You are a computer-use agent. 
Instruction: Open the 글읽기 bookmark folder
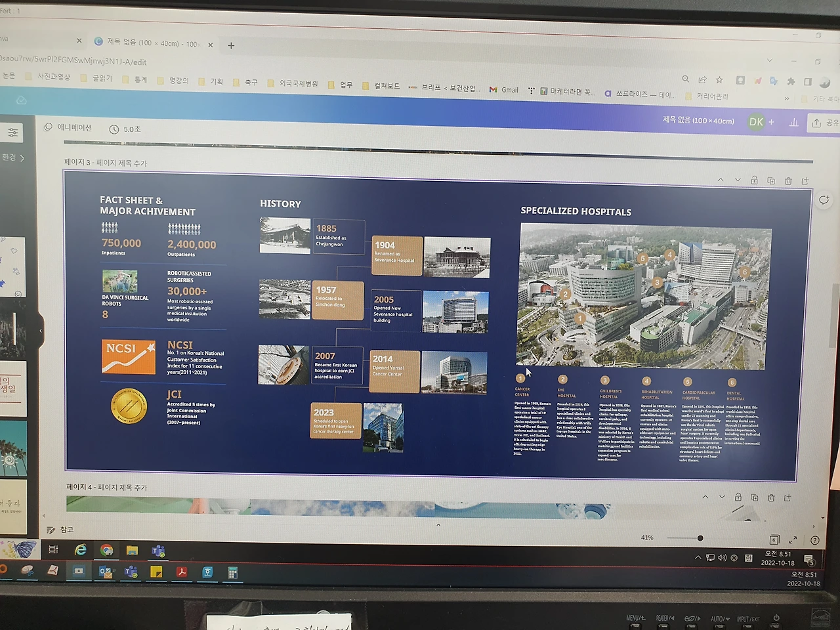[96, 78]
